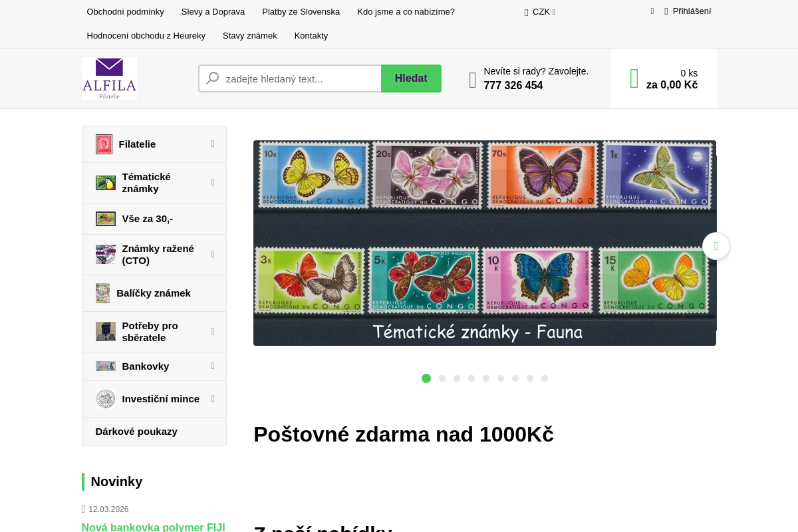Advance banner with the next-slide arrow
Viewport: 798px width, 532px height.
716,246
